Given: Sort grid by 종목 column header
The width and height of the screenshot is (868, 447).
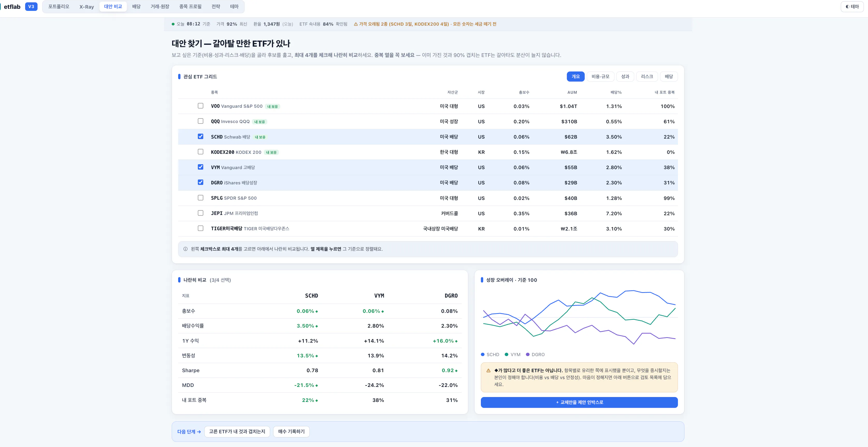Looking at the screenshot, I should coord(214,92).
